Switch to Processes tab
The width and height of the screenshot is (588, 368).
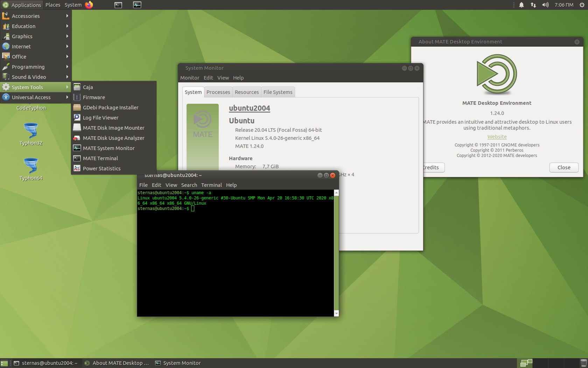pyautogui.click(x=218, y=92)
